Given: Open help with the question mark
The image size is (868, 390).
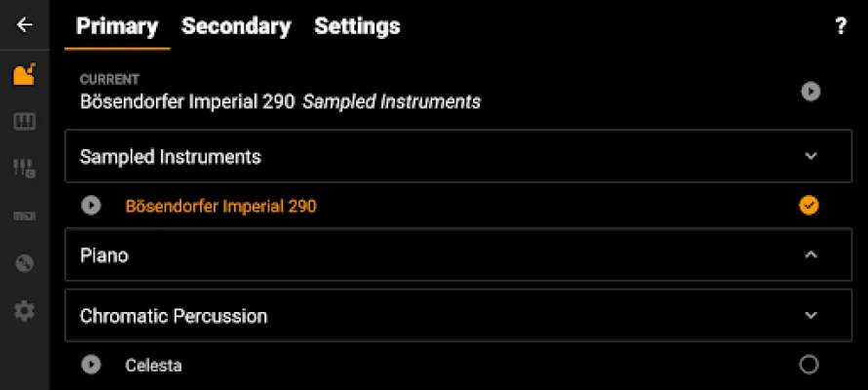Looking at the screenshot, I should coord(841,26).
